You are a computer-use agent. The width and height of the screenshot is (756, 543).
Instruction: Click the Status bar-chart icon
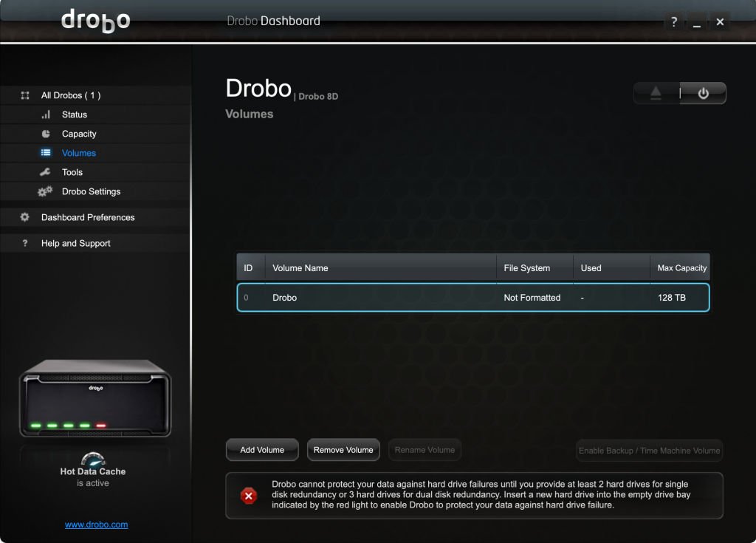46,115
